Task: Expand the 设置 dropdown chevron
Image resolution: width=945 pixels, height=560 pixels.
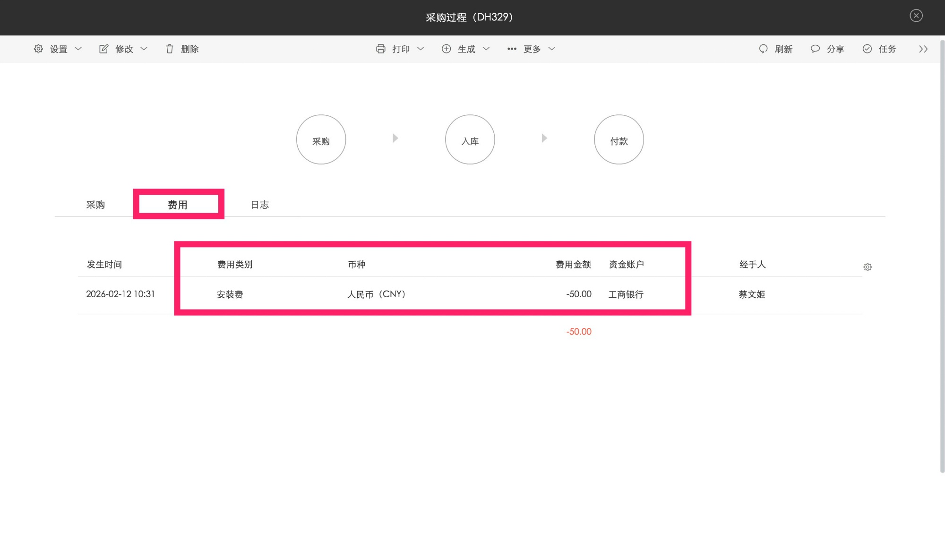Action: pyautogui.click(x=78, y=49)
